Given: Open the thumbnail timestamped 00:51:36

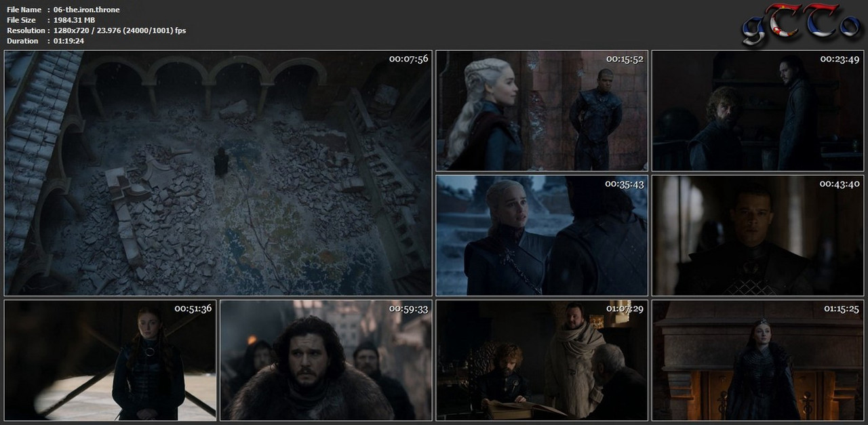Looking at the screenshot, I should (x=110, y=361).
